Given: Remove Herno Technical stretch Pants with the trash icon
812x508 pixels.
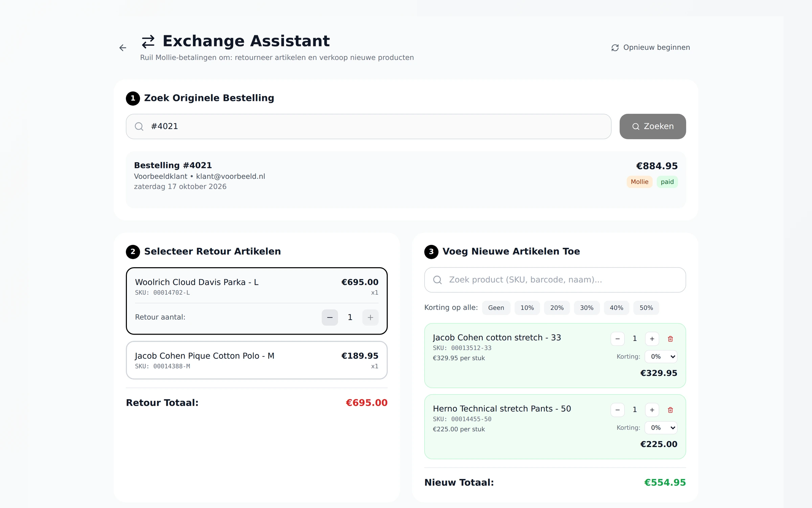Looking at the screenshot, I should tap(670, 410).
